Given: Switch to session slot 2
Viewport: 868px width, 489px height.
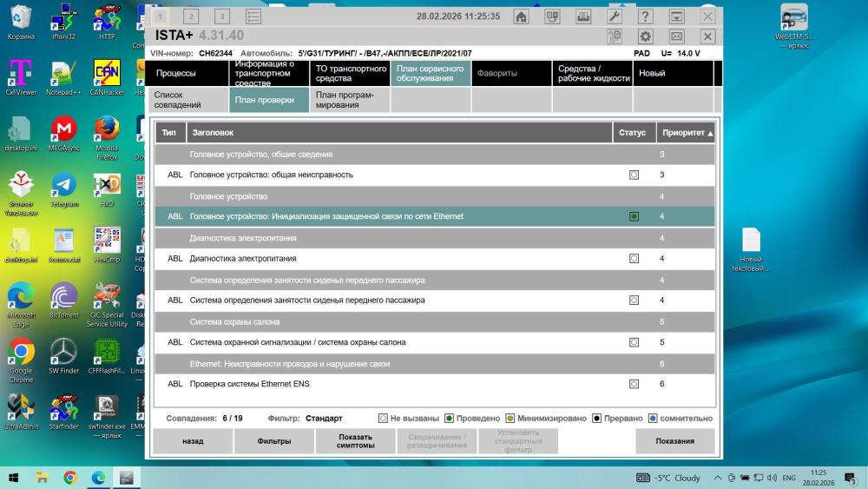Looking at the screenshot, I should pyautogui.click(x=191, y=17).
